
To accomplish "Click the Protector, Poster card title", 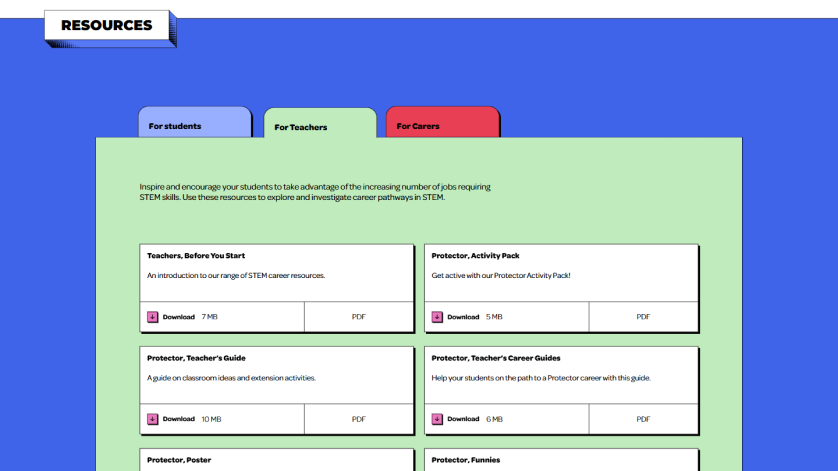I will pos(179,460).
